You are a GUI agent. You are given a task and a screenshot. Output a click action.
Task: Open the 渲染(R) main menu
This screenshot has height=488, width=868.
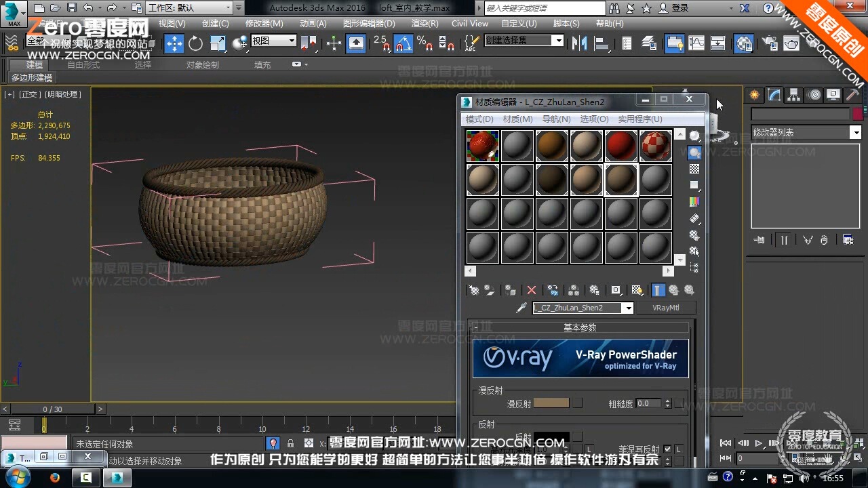pos(425,23)
